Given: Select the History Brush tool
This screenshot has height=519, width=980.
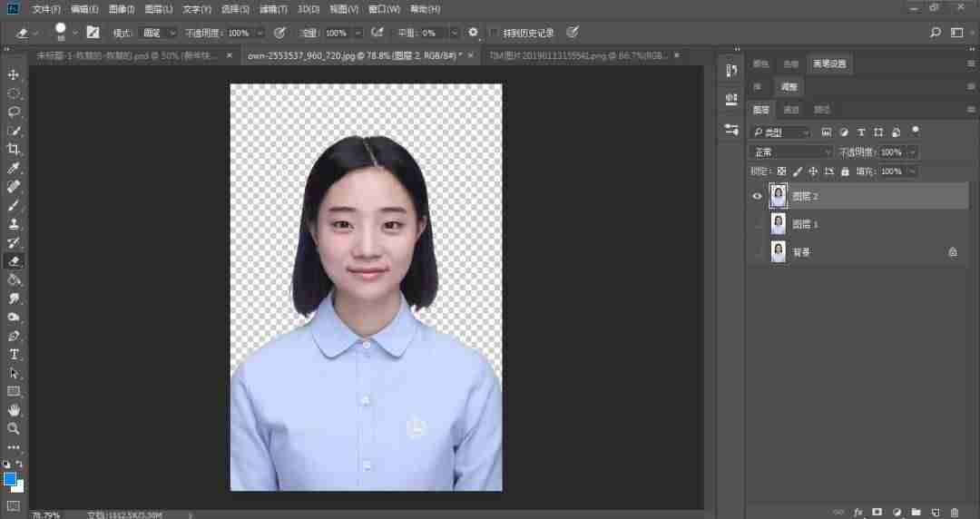Looking at the screenshot, I should pos(13,242).
